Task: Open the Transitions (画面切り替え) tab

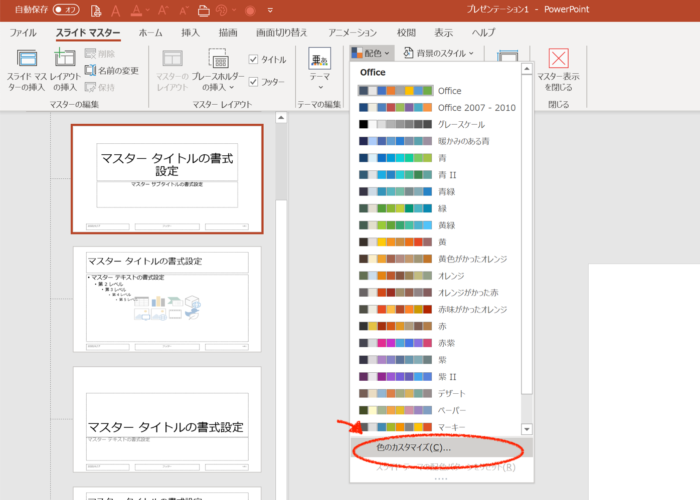Action: click(282, 33)
